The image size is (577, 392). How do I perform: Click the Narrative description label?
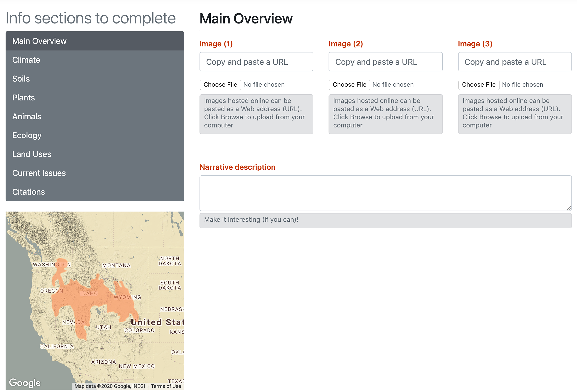pyautogui.click(x=237, y=167)
